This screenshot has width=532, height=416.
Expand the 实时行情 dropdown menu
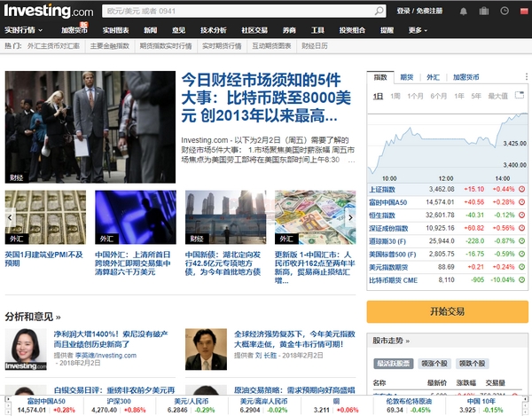point(23,30)
